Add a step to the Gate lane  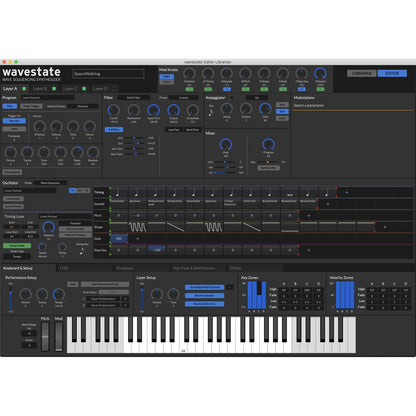[x=137, y=239]
